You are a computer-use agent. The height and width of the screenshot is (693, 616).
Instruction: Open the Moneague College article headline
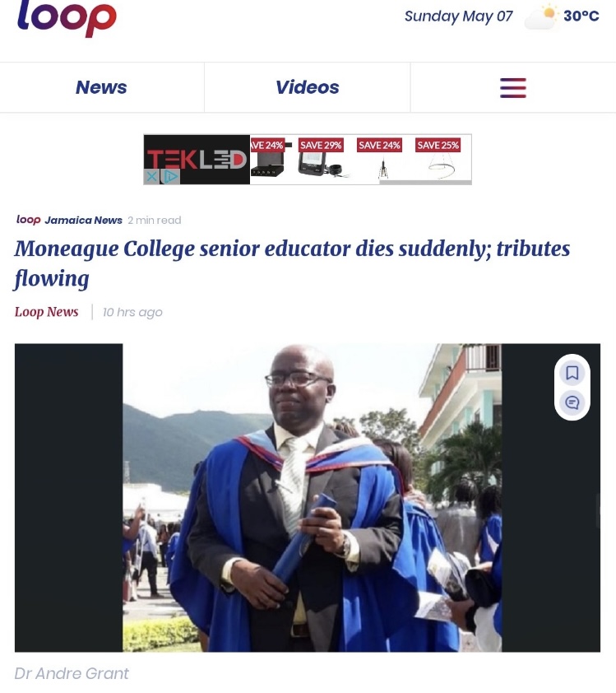click(292, 263)
